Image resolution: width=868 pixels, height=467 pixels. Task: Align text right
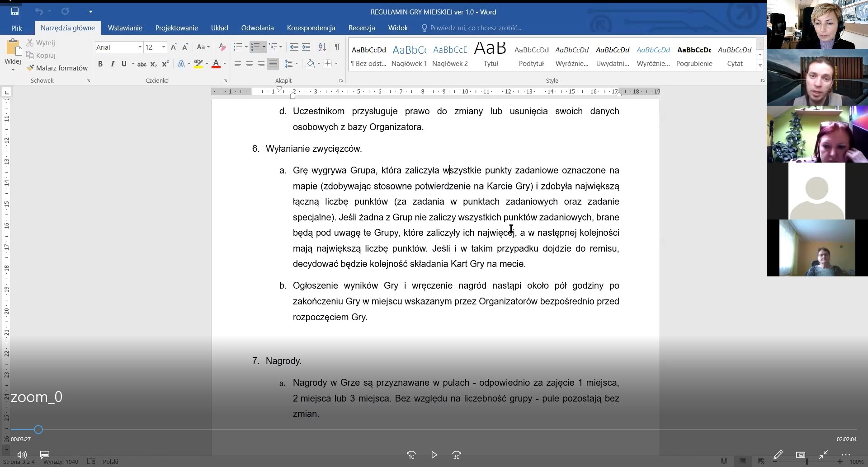[x=261, y=64]
